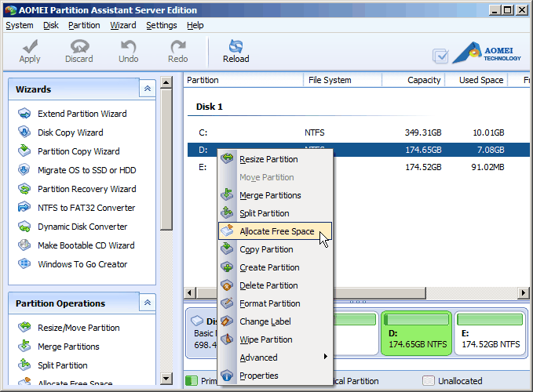Image resolution: width=533 pixels, height=392 pixels.
Task: Sort by Used Space column header
Action: point(476,80)
